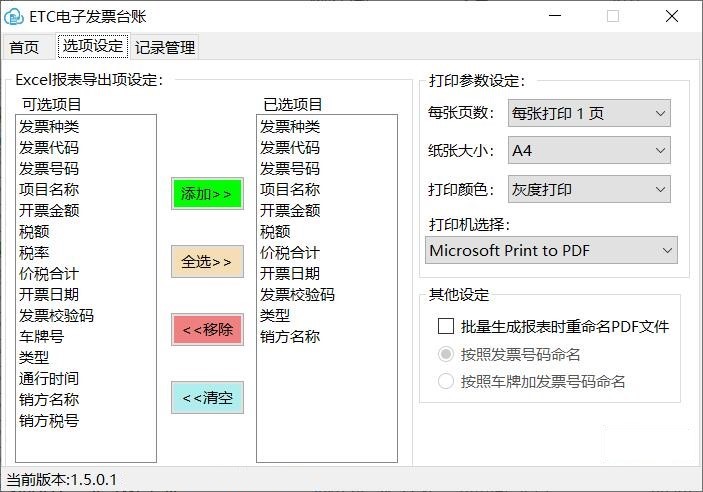Enable 批量生成报表时重命名PDF文件 checkbox

click(x=446, y=326)
